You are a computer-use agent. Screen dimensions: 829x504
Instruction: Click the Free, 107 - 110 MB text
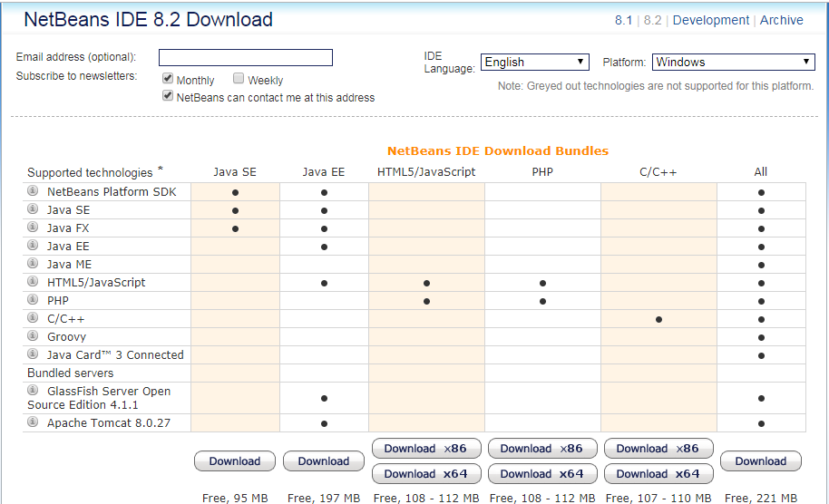pyautogui.click(x=658, y=498)
